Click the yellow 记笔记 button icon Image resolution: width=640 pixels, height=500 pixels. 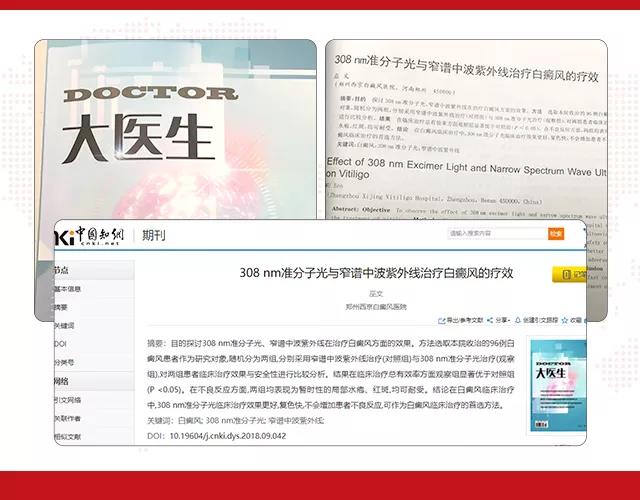click(x=566, y=275)
